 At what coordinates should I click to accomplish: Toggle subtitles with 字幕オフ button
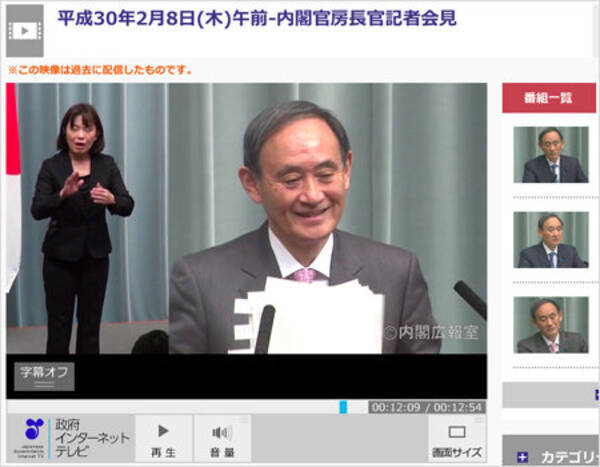44,377
